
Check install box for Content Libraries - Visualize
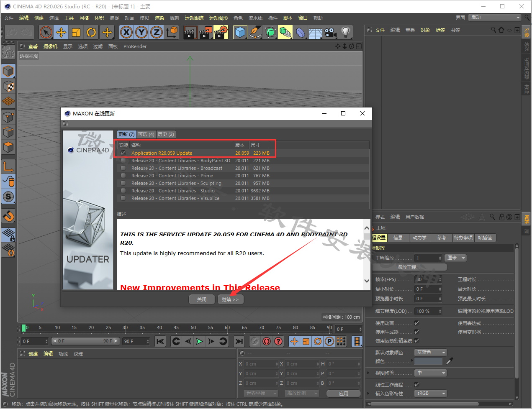click(123, 198)
